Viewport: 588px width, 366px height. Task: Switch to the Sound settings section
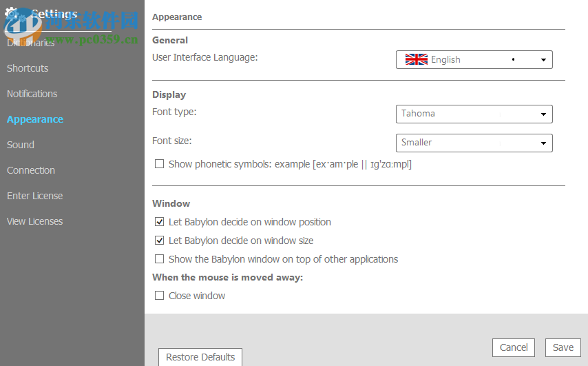point(21,145)
